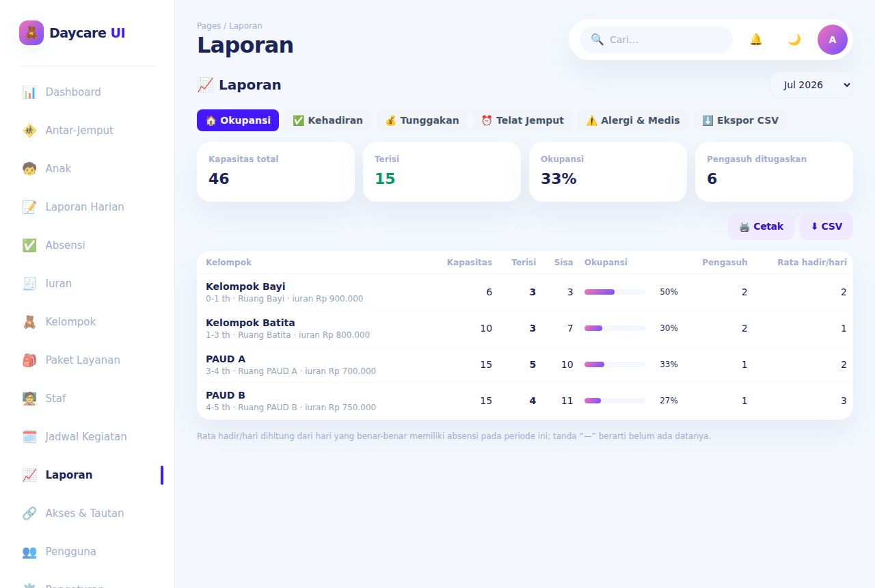Image resolution: width=875 pixels, height=588 pixels.
Task: Click the Jadwal Kegiatan calendar icon
Action: click(x=29, y=437)
